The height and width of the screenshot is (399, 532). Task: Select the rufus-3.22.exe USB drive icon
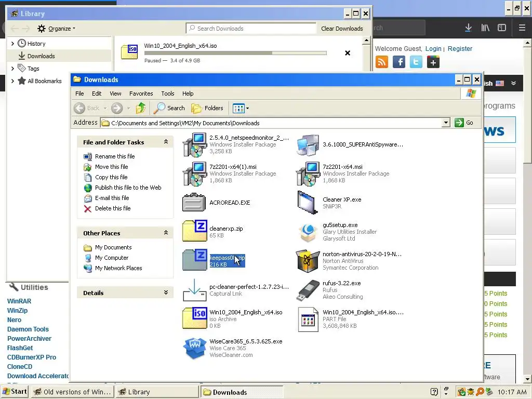click(308, 291)
